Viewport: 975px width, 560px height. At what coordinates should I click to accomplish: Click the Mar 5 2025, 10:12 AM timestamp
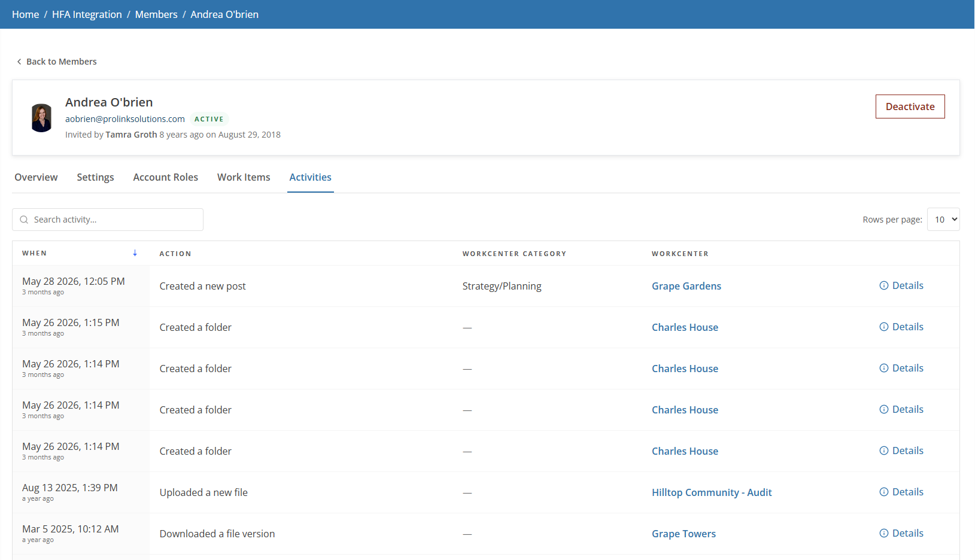click(71, 529)
